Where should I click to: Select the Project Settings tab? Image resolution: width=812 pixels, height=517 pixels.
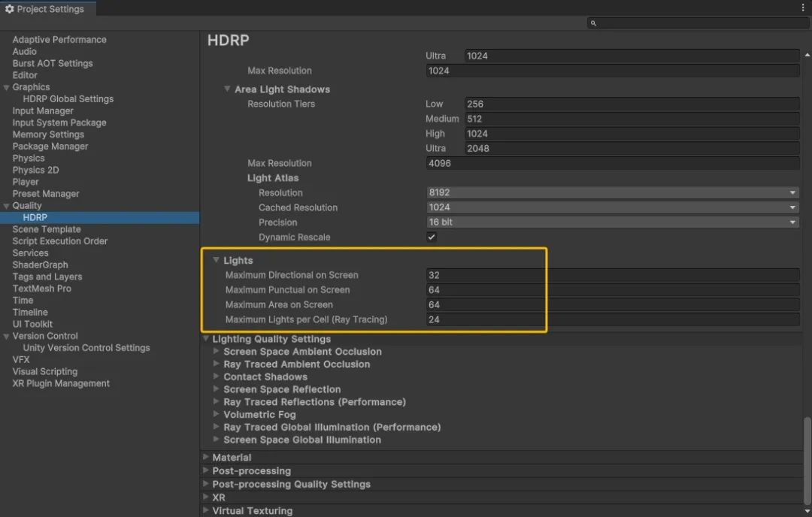pyautogui.click(x=47, y=9)
